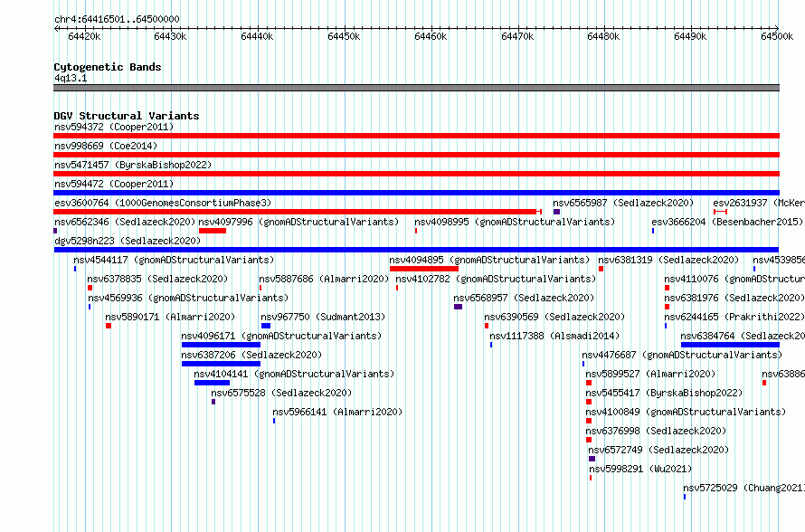This screenshot has height=532, width=805.
Task: Open nsv4094895 (gnomADStructuralVariants) label
Action: (x=489, y=260)
